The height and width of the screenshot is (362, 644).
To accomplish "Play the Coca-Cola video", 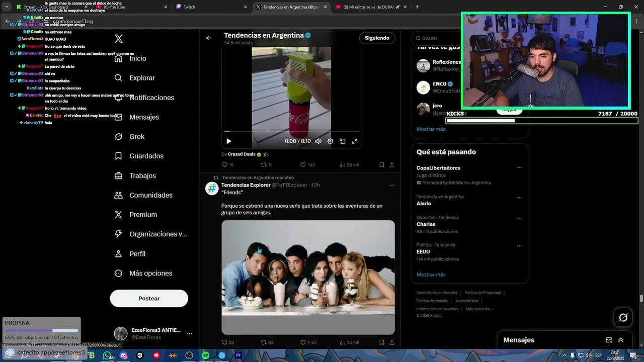I will [x=228, y=141].
